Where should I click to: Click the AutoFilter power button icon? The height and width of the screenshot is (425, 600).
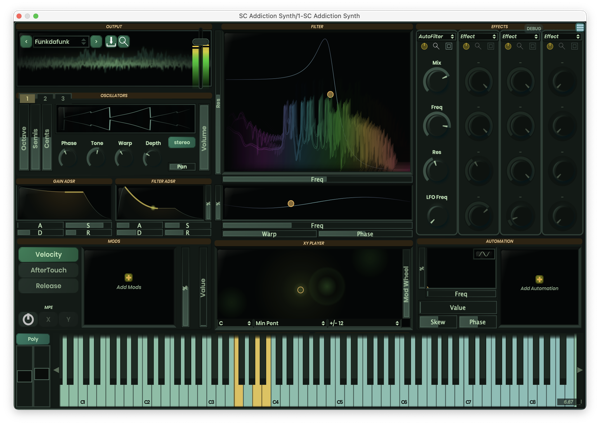click(424, 47)
